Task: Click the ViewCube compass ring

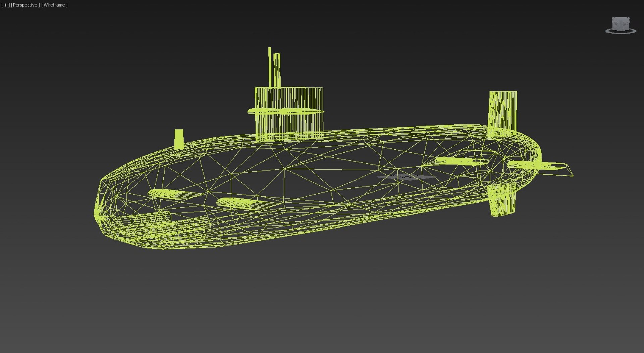Action: pos(621,31)
